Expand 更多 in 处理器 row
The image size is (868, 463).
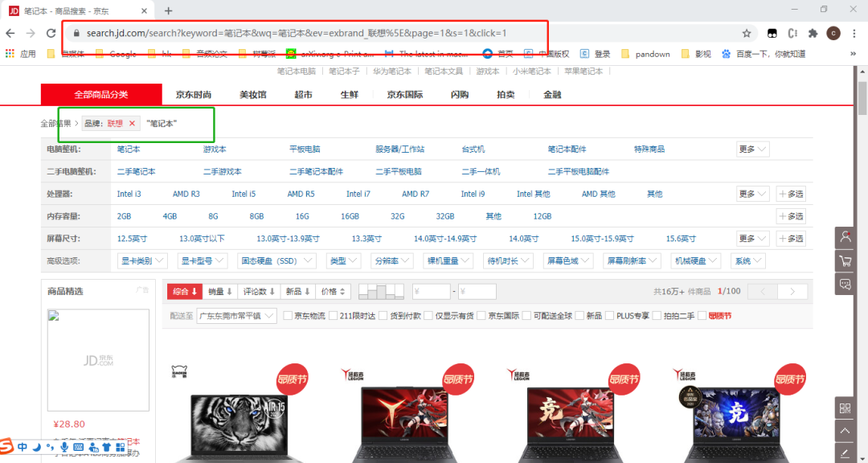pos(753,194)
